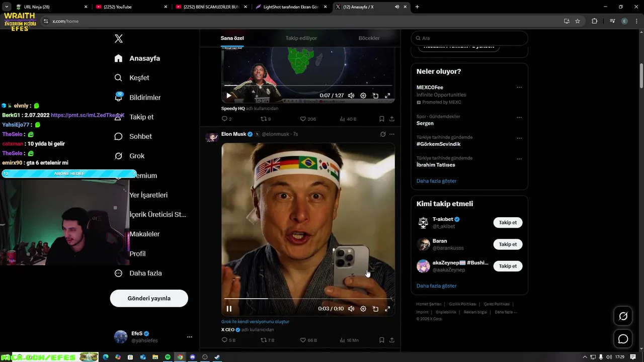Click the Grok icon on Elon Musk's post

[x=383, y=134]
